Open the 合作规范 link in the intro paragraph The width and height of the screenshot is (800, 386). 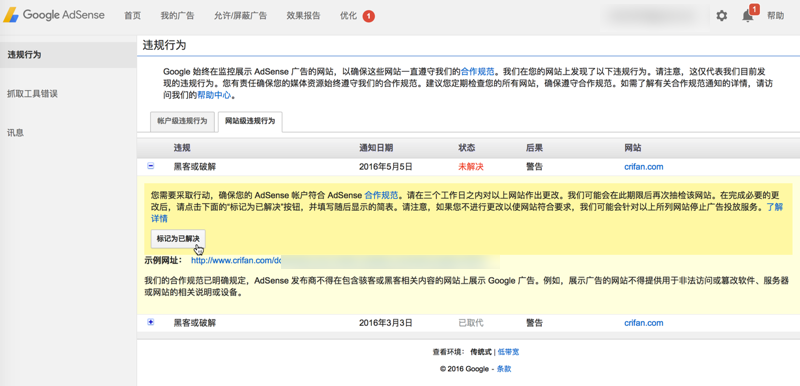pyautogui.click(x=477, y=71)
